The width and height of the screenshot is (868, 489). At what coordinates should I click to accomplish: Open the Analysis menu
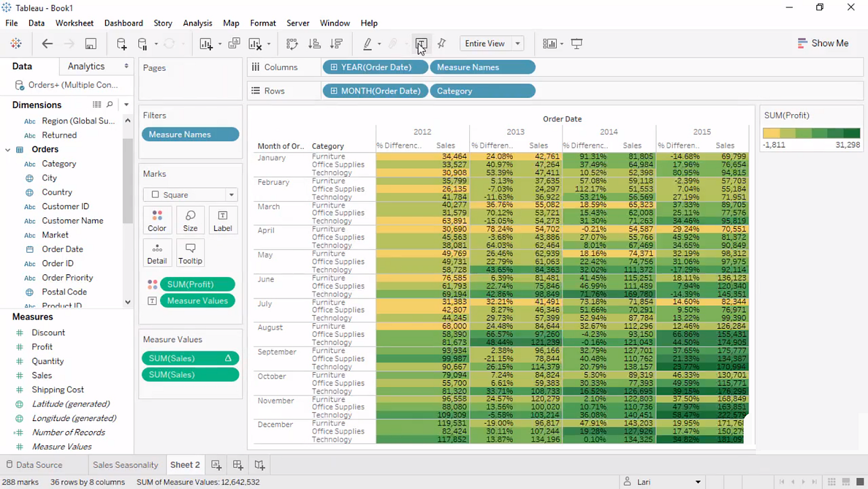tap(197, 23)
